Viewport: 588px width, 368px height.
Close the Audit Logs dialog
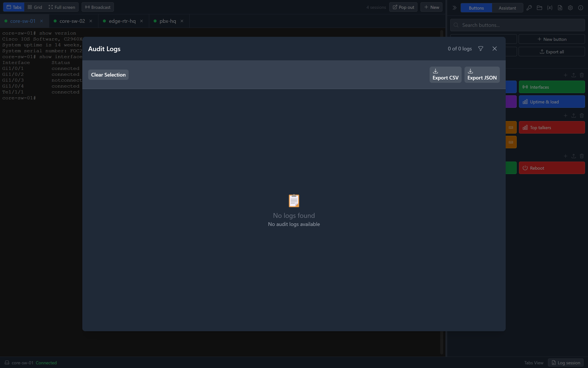[495, 49]
